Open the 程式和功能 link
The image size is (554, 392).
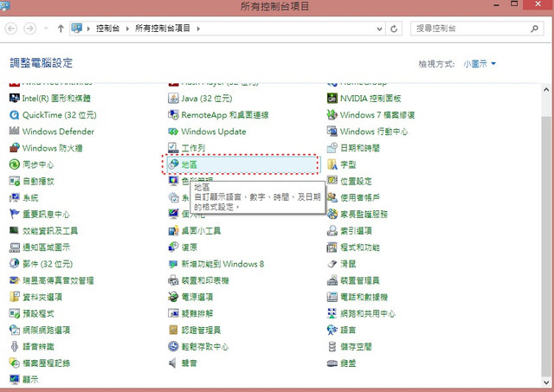pyautogui.click(x=360, y=247)
